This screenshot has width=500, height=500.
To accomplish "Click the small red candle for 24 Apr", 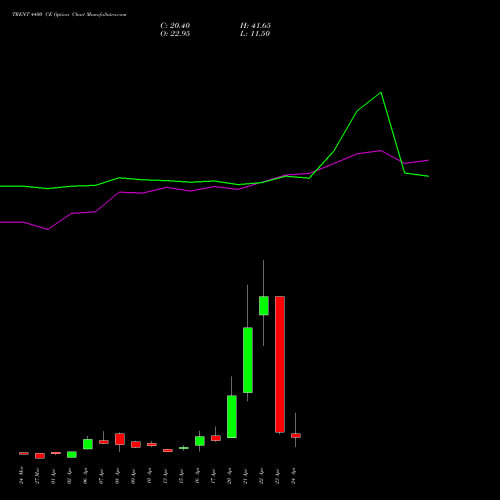I will (x=296, y=435).
